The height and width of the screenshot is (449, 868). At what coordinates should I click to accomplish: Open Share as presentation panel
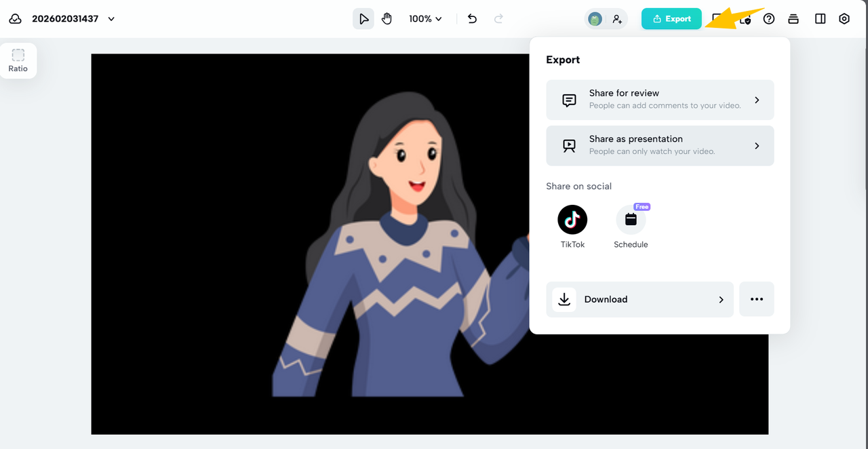[x=659, y=145]
